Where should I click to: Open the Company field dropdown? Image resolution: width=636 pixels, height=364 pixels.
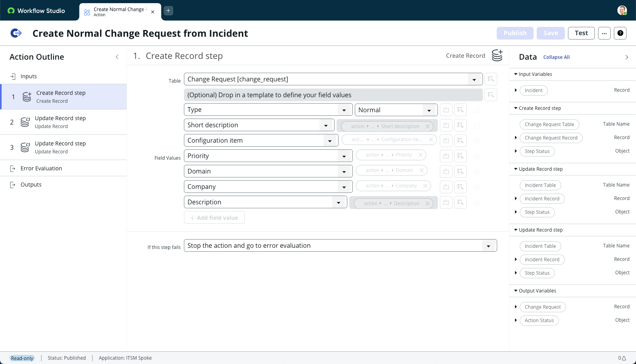point(344,187)
